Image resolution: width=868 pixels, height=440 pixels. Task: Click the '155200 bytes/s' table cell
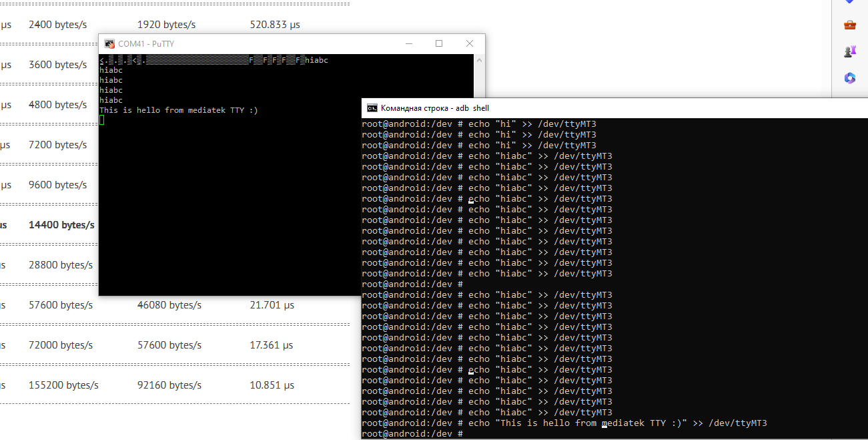click(63, 385)
